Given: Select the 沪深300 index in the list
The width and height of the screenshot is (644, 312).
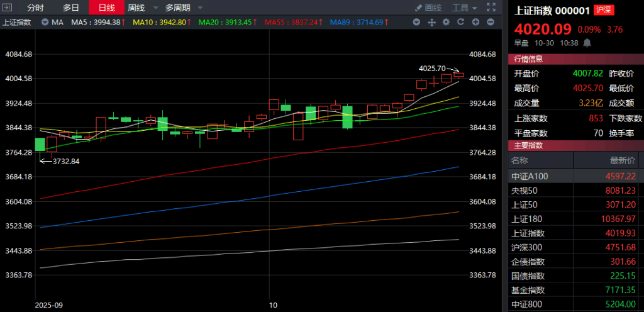Looking at the screenshot, I should click(x=575, y=247).
